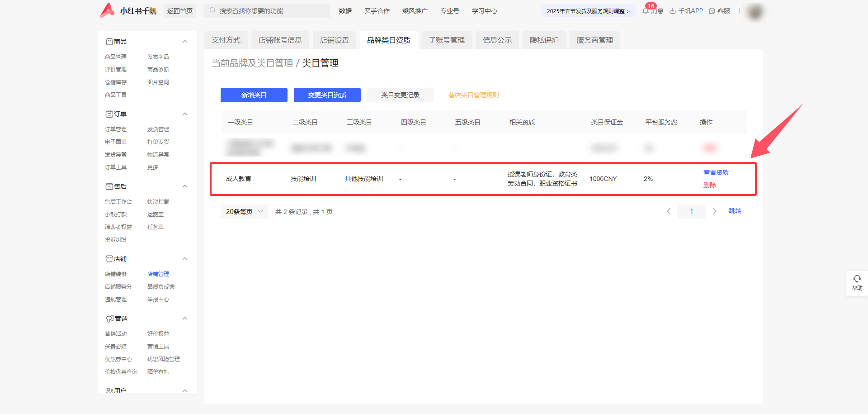Switch to the 信息公示 tab
The height and width of the screenshot is (414, 868).
(x=497, y=40)
